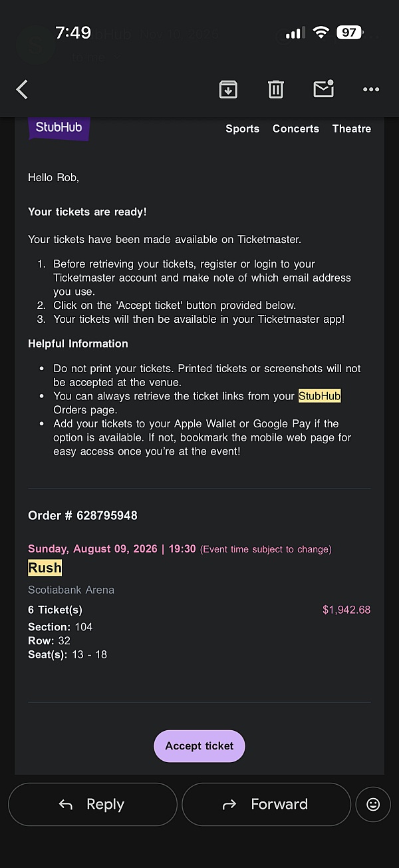Reply to the StubHub email
Image resolution: width=399 pixels, height=868 pixels.
click(92, 804)
